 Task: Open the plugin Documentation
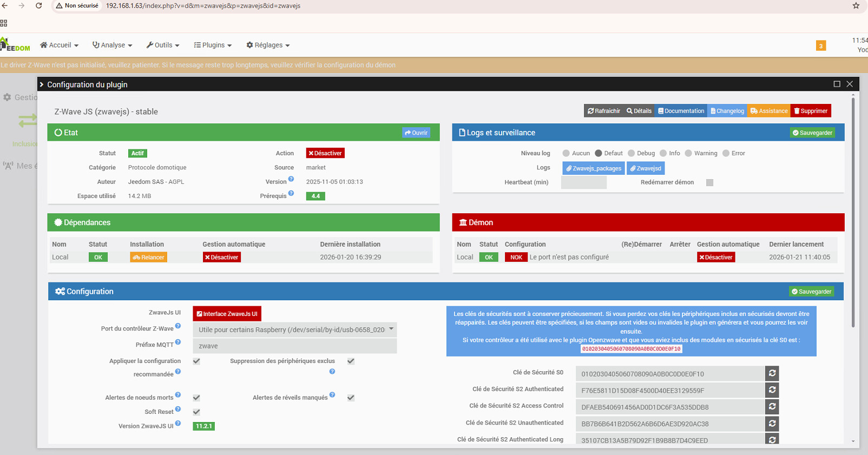681,111
